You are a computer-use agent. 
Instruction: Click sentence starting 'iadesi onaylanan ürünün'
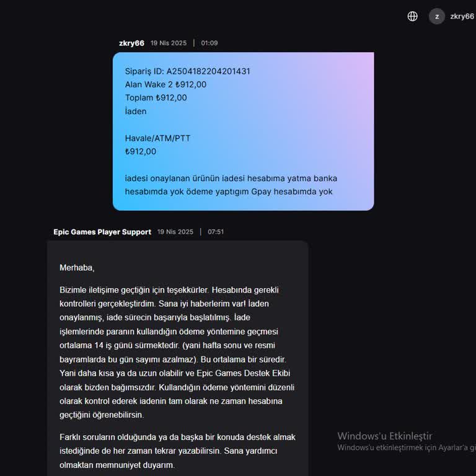pos(231,185)
